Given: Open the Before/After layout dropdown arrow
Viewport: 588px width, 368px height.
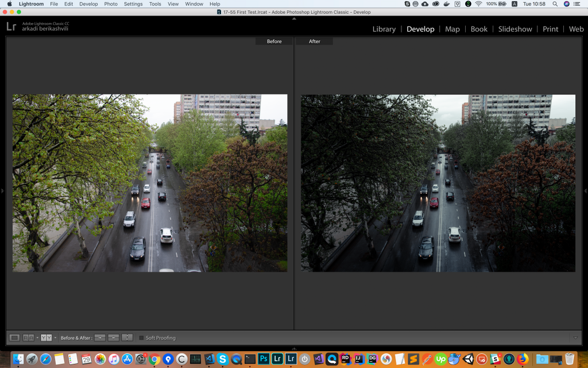Looking at the screenshot, I should [x=55, y=338].
